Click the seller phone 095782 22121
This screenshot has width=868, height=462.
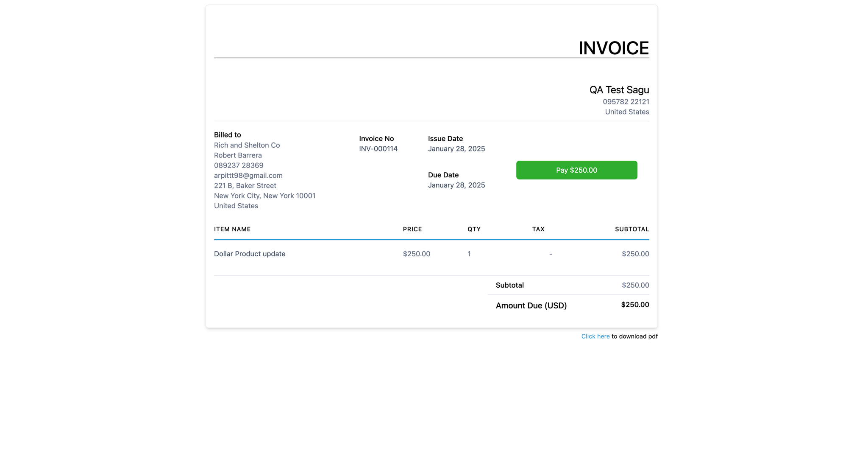[626, 102]
